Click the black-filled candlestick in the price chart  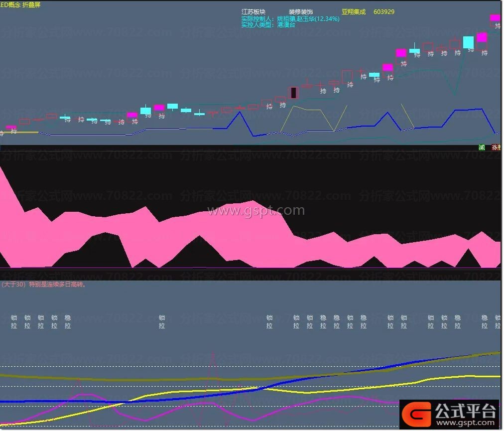(x=294, y=93)
